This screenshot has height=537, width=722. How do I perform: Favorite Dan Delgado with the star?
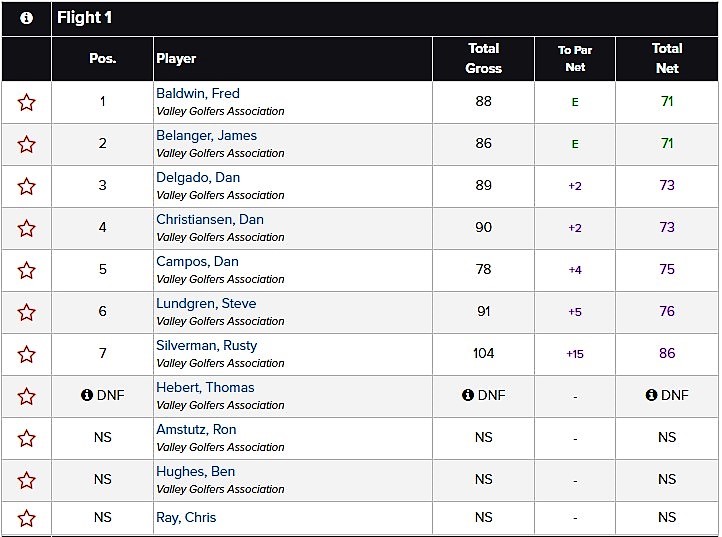[x=26, y=186]
